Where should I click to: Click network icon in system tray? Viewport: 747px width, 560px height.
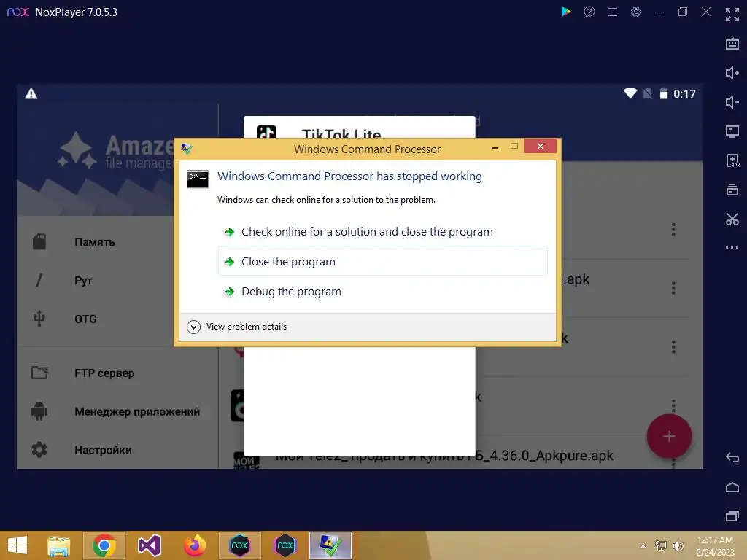click(x=661, y=545)
